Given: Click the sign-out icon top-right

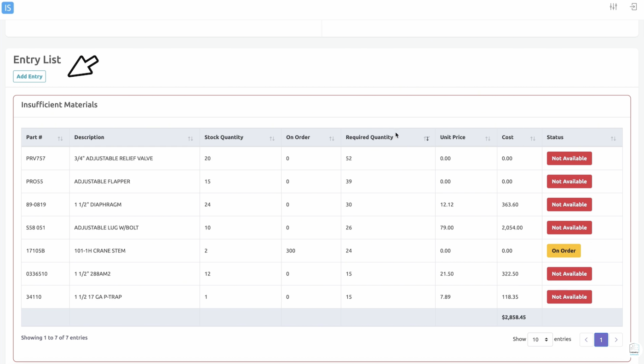Looking at the screenshot, I should [x=633, y=6].
